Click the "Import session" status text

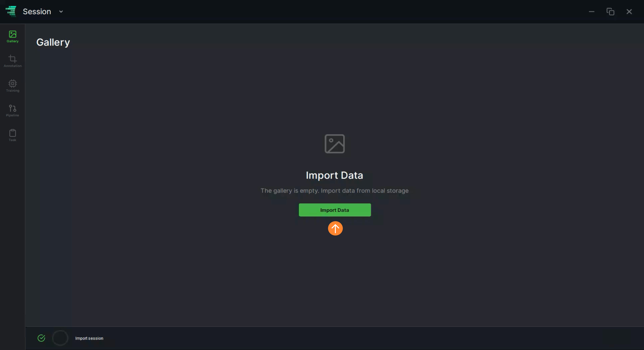click(89, 338)
